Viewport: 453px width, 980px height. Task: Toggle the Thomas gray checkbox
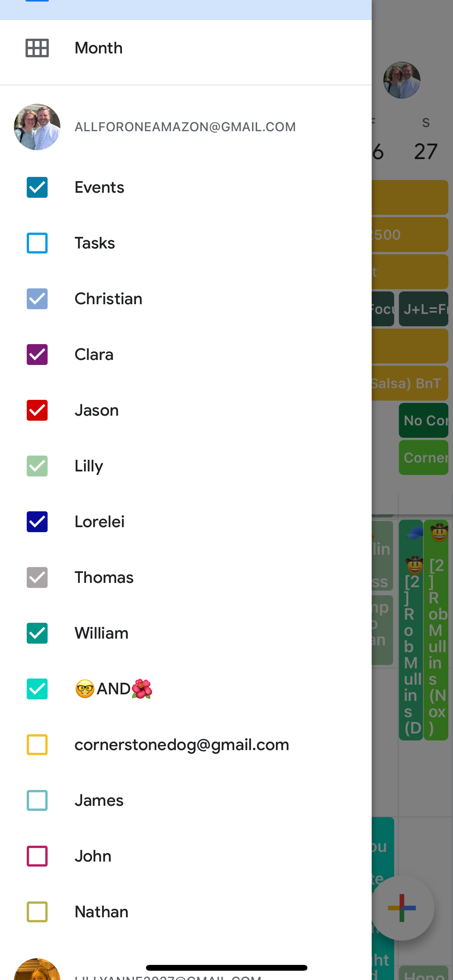pos(37,577)
